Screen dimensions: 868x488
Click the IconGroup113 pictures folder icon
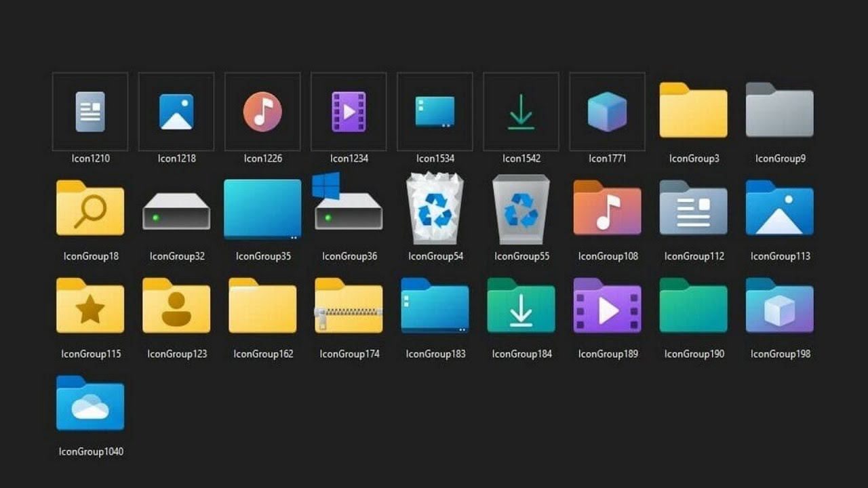pyautogui.click(x=779, y=207)
